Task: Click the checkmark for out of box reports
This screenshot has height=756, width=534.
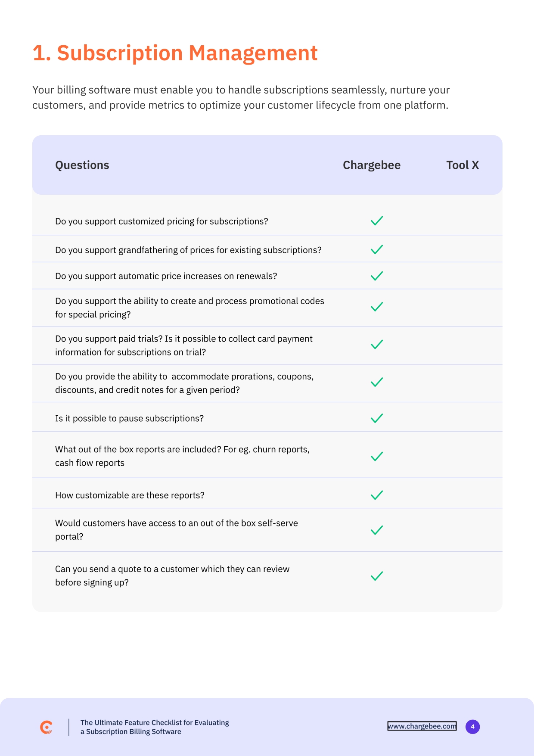Action: [377, 456]
